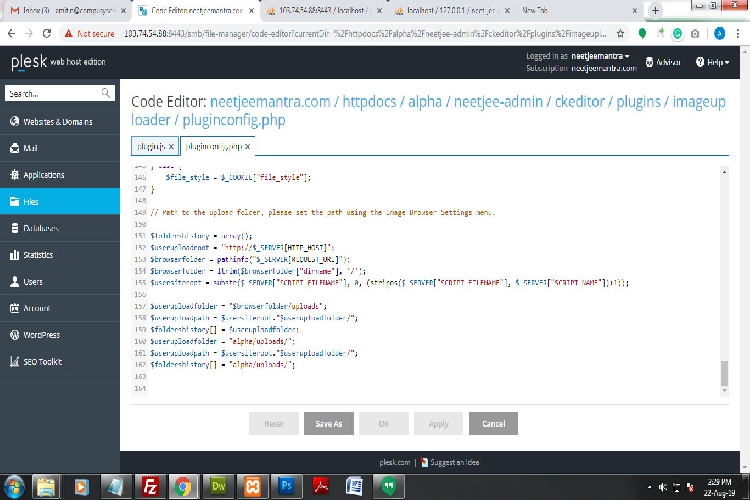Focus the sidebar Search field
The height and width of the screenshot is (500, 750).
pos(60,93)
